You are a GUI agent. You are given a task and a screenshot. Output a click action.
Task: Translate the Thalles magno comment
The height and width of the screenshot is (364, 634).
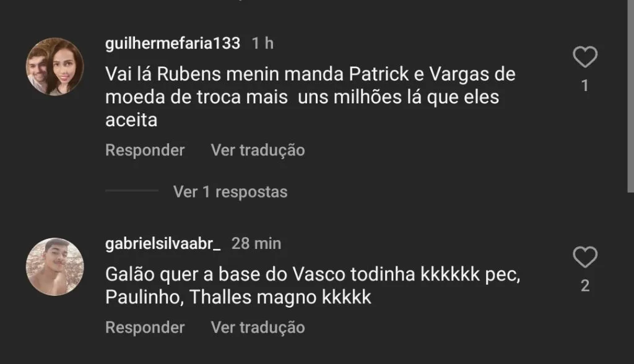(258, 327)
